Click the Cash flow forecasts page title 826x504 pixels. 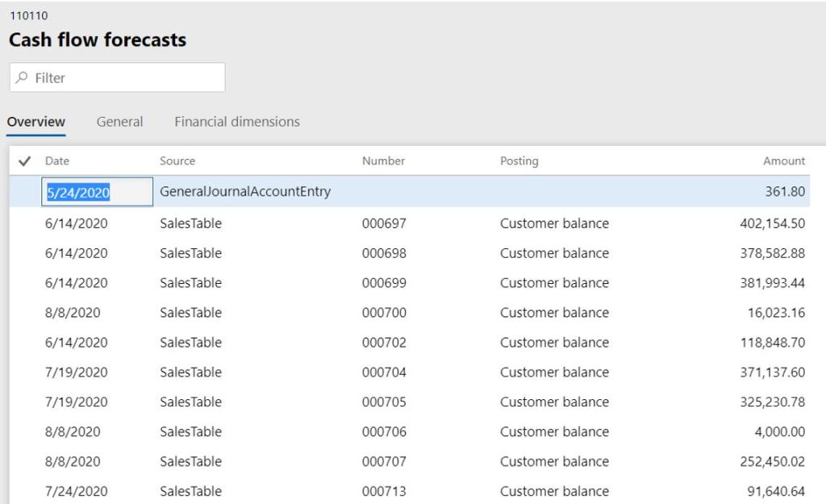click(97, 40)
